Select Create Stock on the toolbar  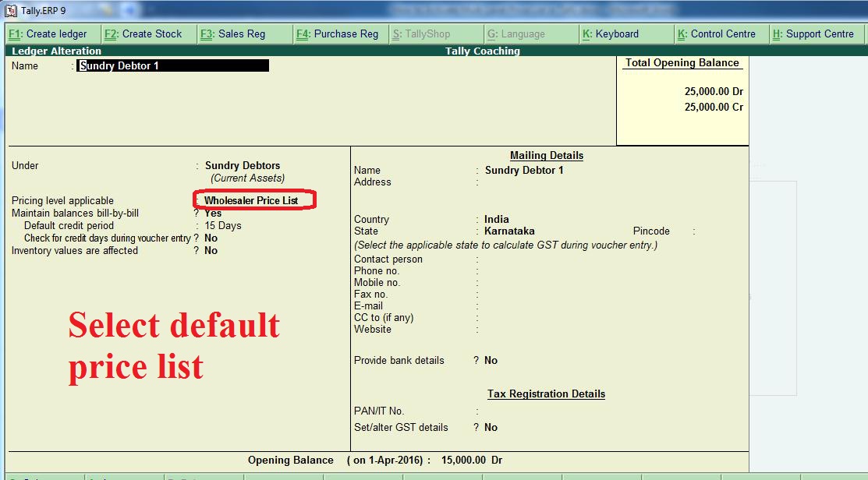click(148, 34)
